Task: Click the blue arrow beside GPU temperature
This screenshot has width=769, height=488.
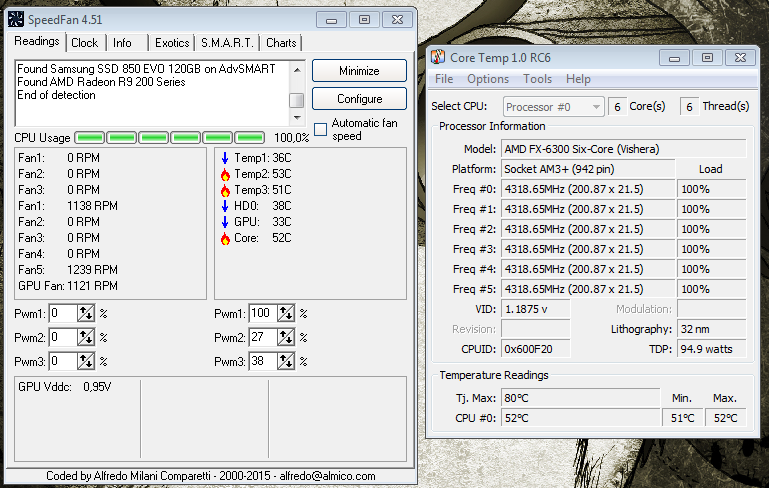Action: (x=225, y=222)
